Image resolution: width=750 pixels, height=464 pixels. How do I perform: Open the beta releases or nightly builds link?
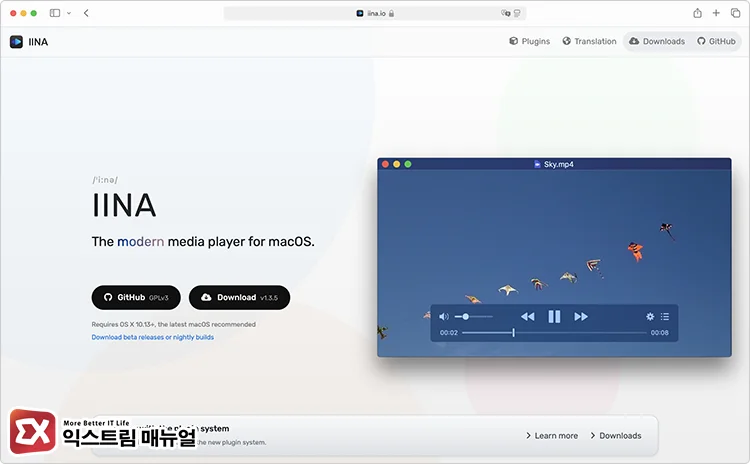[x=153, y=337]
